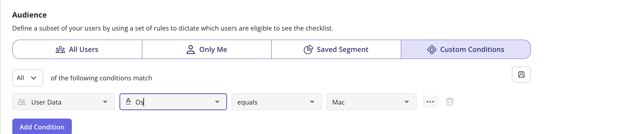Image resolution: width=644 pixels, height=134 pixels.
Task: Click the save segment floppy disk icon
Action: pos(521,74)
